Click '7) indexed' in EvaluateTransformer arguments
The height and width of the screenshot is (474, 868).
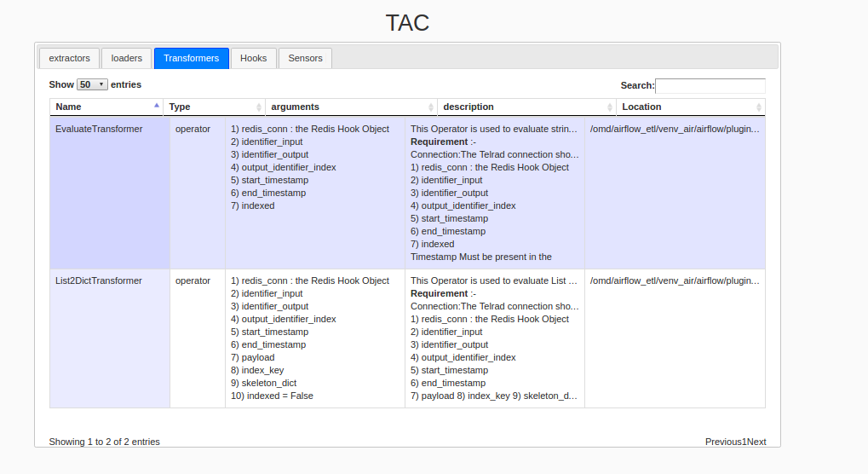pos(252,206)
